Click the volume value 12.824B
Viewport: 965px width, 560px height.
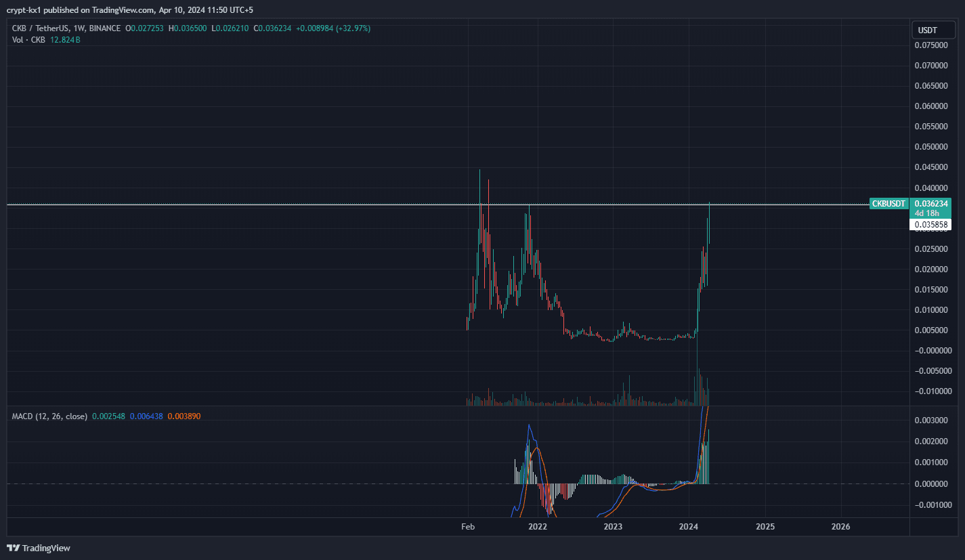[65, 40]
